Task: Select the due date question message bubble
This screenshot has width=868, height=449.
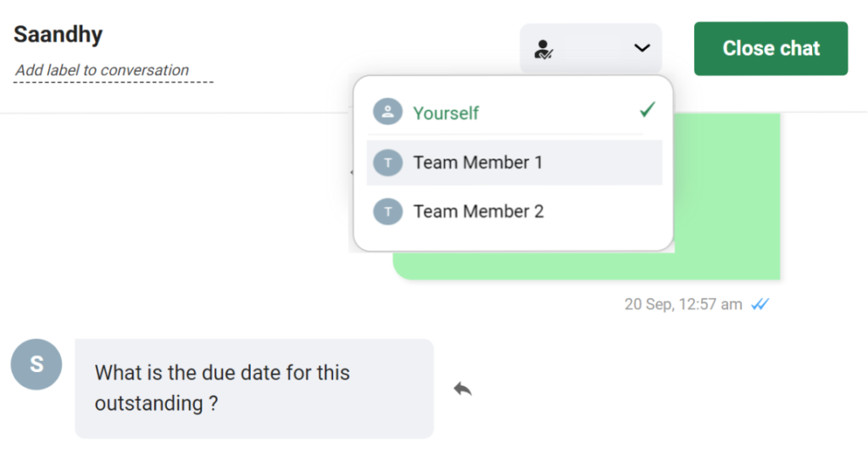Action: [x=254, y=388]
